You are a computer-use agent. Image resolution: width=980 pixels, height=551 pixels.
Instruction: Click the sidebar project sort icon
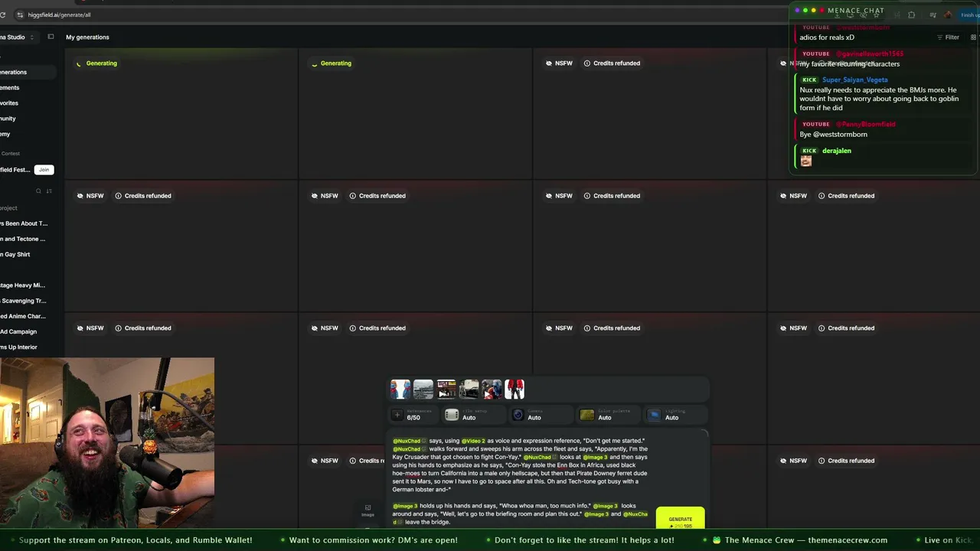(49, 191)
